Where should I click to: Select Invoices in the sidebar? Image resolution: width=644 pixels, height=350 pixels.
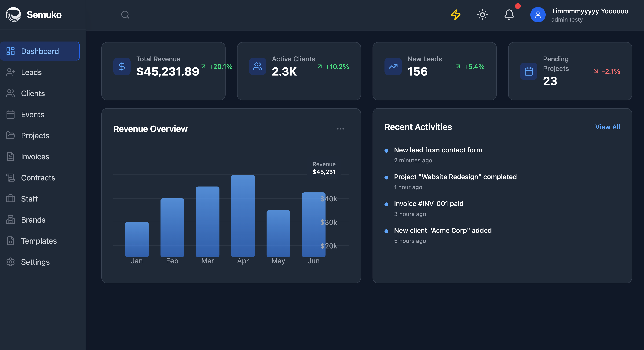tap(35, 157)
